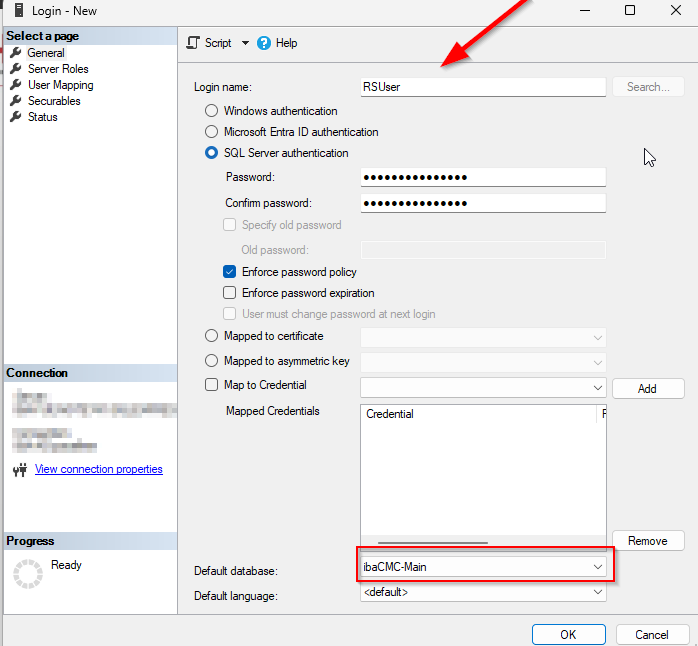Open the Status page

pyautogui.click(x=43, y=117)
